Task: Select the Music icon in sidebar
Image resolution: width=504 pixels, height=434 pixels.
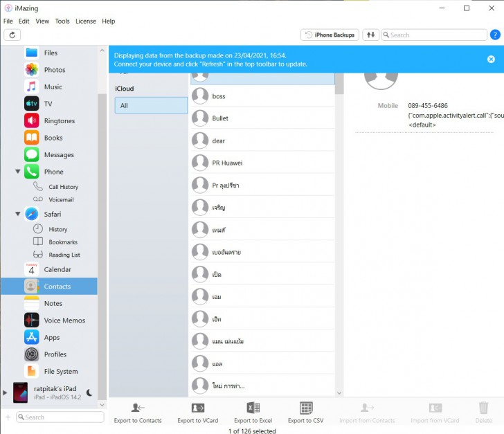Action: (32, 87)
